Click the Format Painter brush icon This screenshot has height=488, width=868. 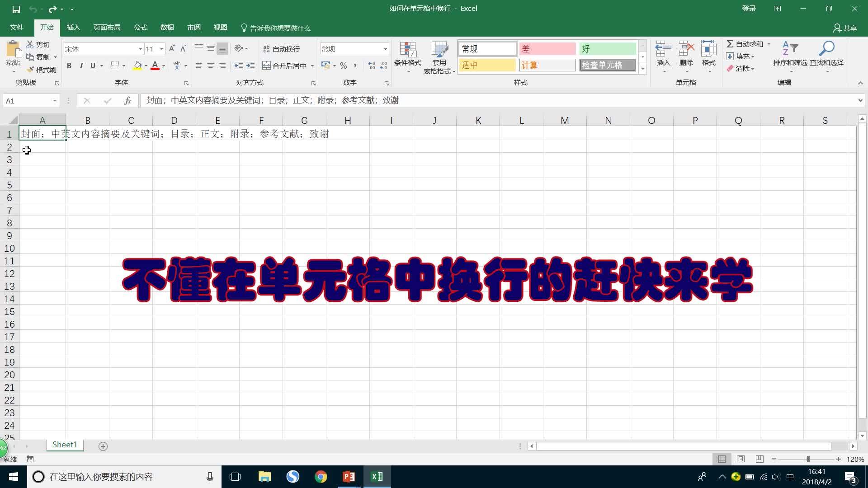pyautogui.click(x=31, y=70)
